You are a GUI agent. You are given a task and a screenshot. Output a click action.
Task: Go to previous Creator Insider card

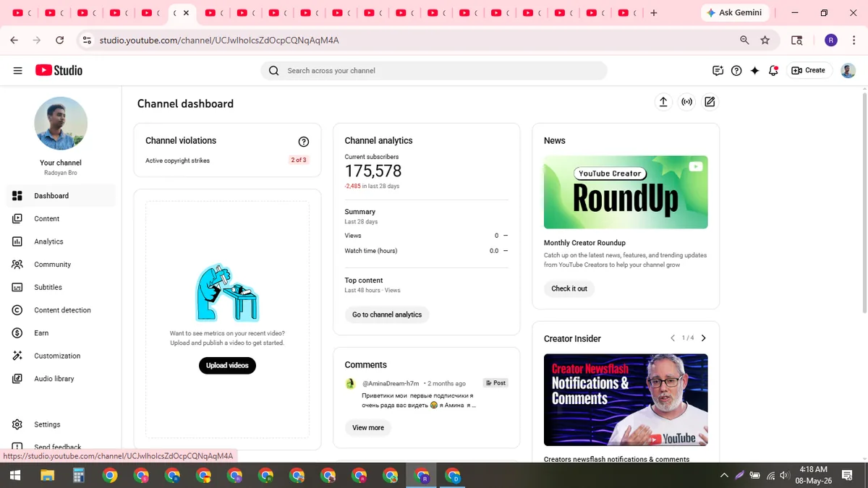coord(673,338)
